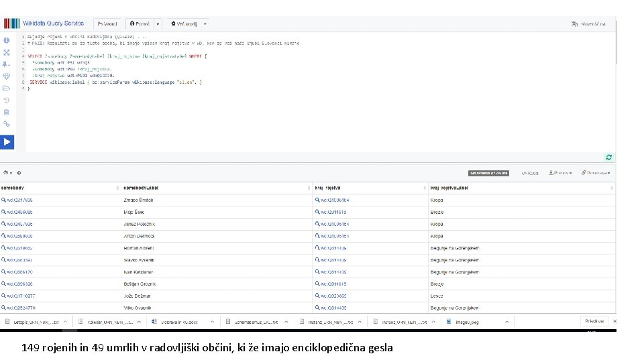Click the Koda code button

tap(530, 173)
